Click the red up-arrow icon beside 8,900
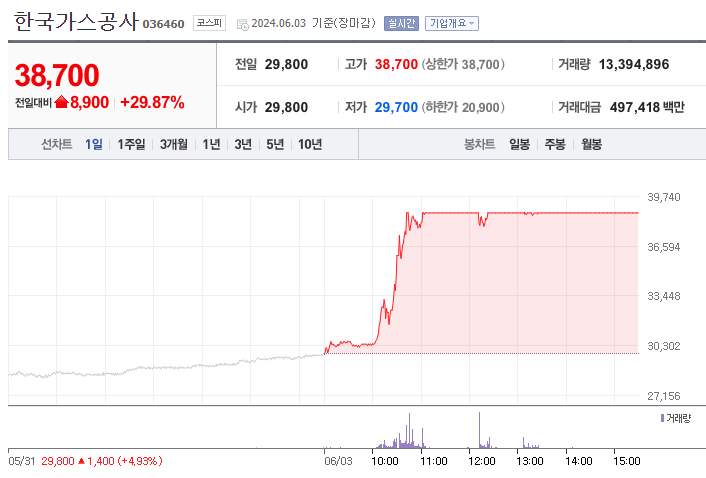 pos(61,103)
